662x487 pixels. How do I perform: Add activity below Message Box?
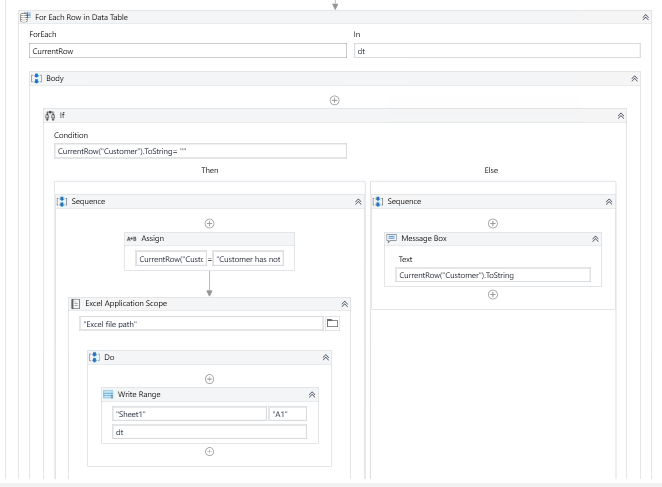click(493, 294)
